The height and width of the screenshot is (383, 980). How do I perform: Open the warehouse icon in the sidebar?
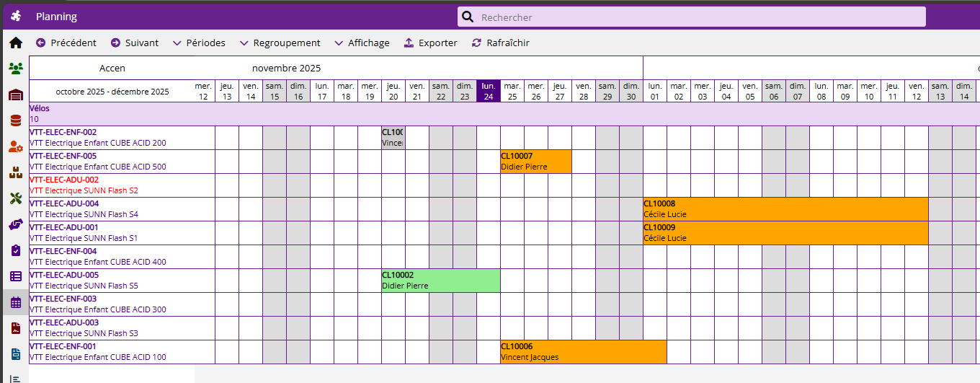click(15, 94)
